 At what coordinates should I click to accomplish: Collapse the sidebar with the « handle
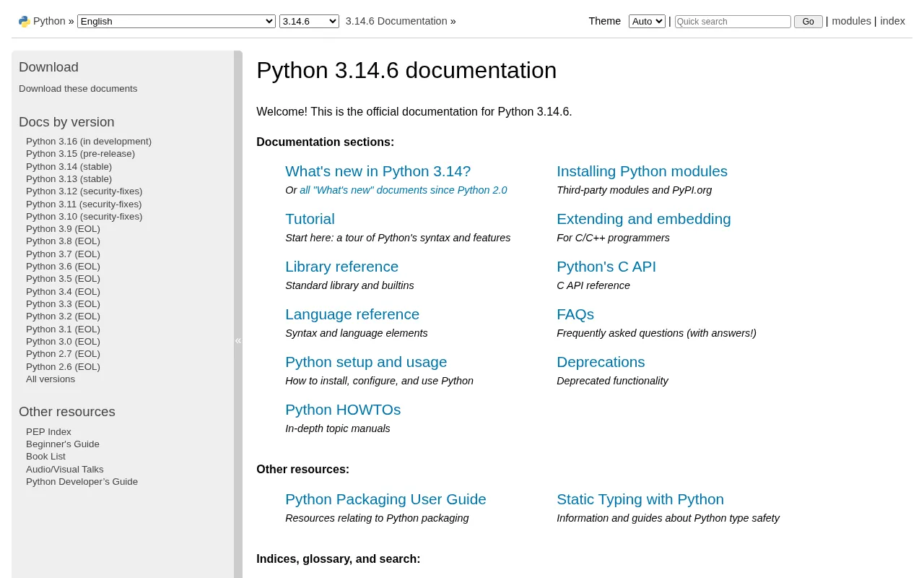click(x=238, y=340)
